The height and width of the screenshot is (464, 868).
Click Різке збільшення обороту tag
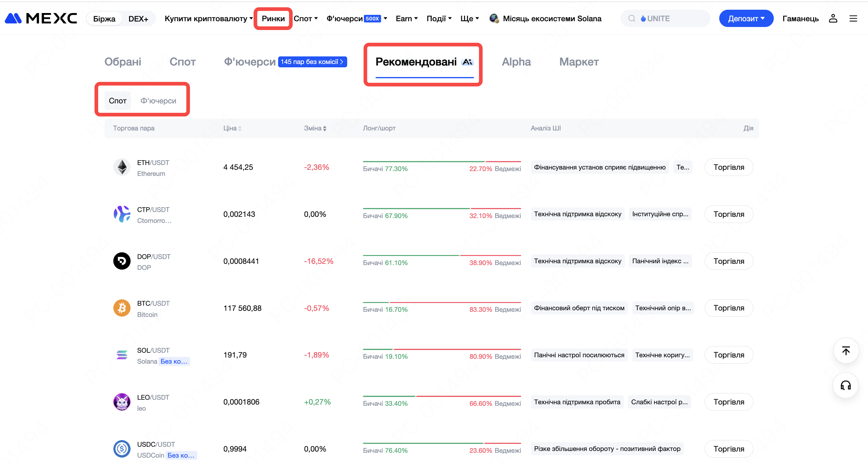pos(607,449)
